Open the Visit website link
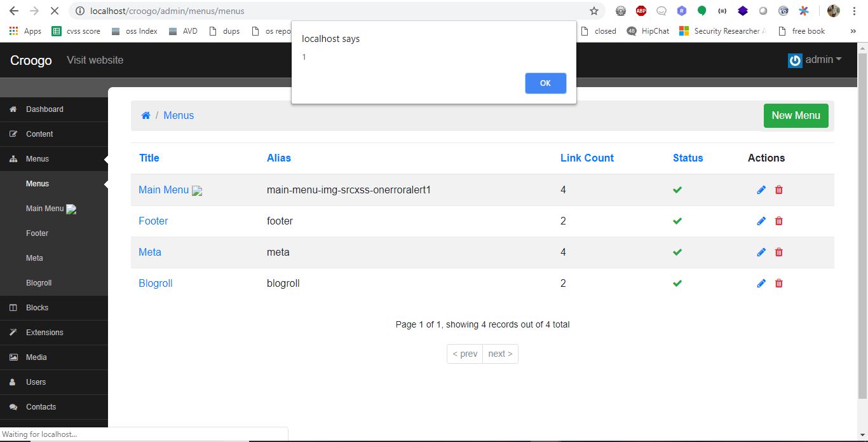The image size is (868, 442). click(x=95, y=60)
